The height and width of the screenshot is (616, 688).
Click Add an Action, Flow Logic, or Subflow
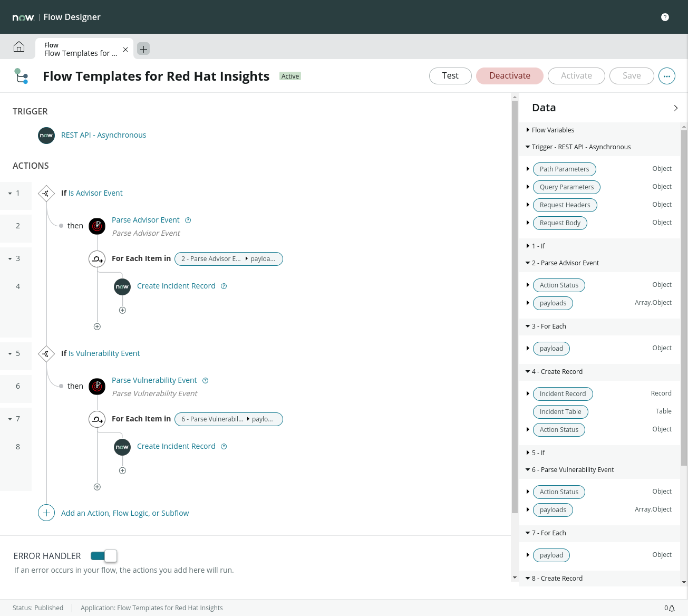pyautogui.click(x=125, y=513)
